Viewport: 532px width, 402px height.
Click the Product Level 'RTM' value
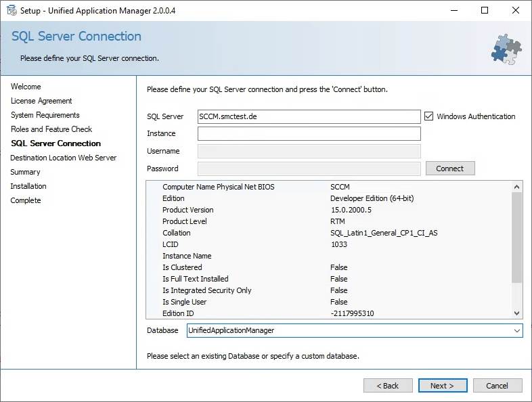[x=338, y=221]
